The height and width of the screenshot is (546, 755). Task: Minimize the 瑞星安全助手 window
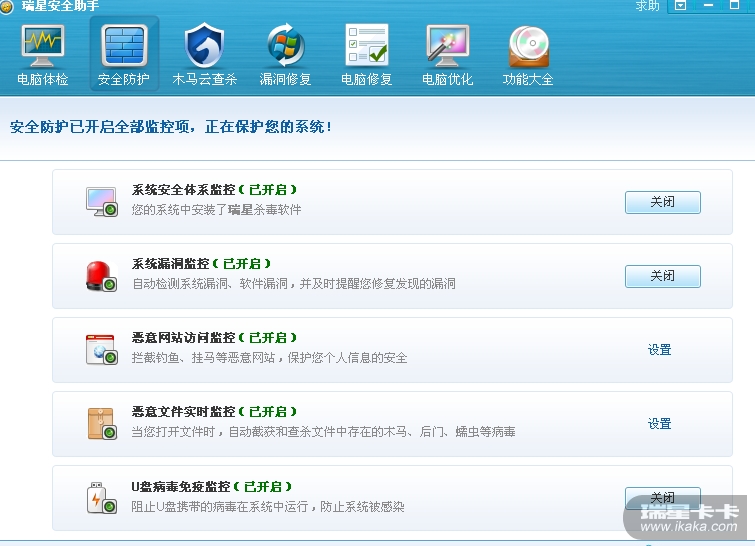(x=708, y=6)
